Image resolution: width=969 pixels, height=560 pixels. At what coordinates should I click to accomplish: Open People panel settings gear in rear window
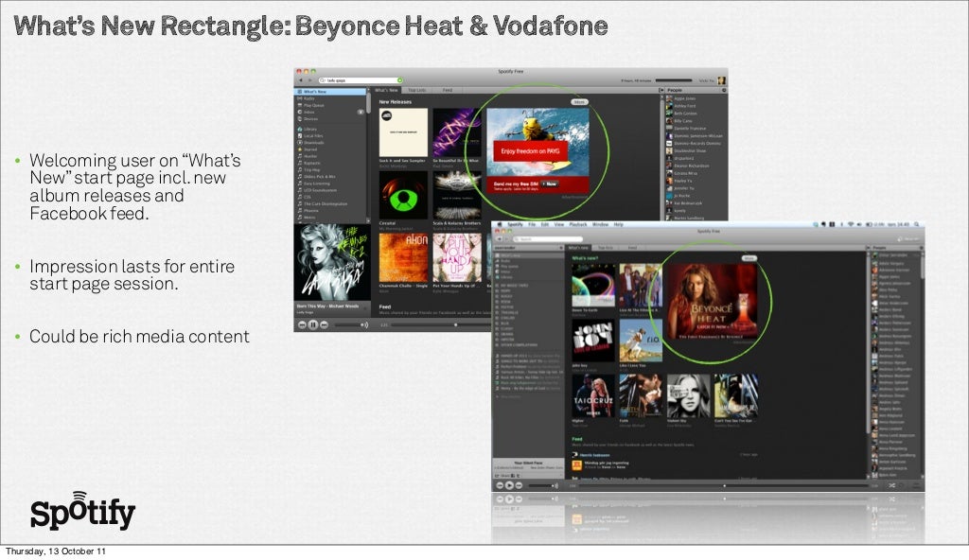point(724,90)
